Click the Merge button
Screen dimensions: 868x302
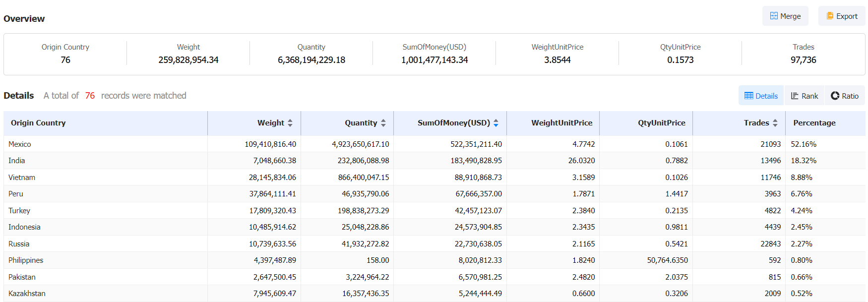pos(785,16)
